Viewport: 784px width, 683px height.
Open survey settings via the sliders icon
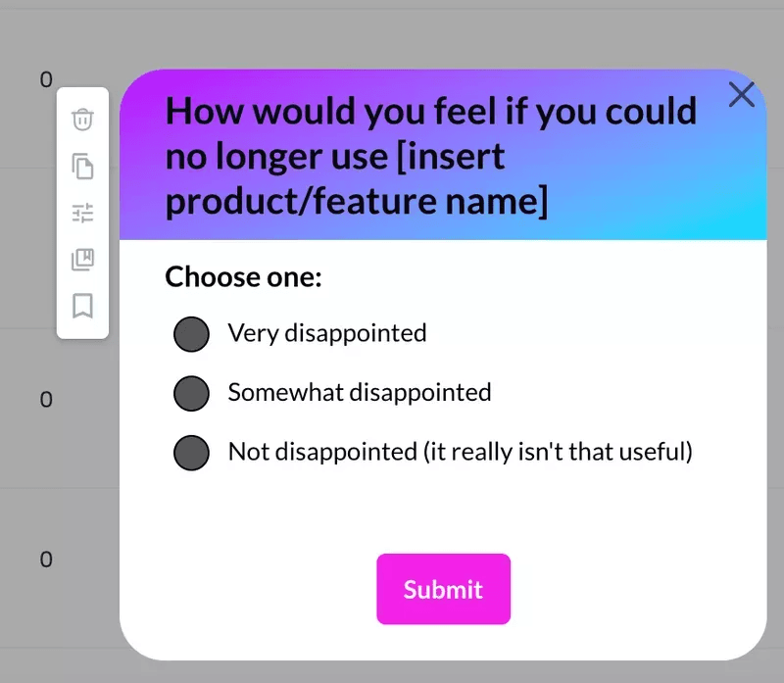[x=82, y=212]
